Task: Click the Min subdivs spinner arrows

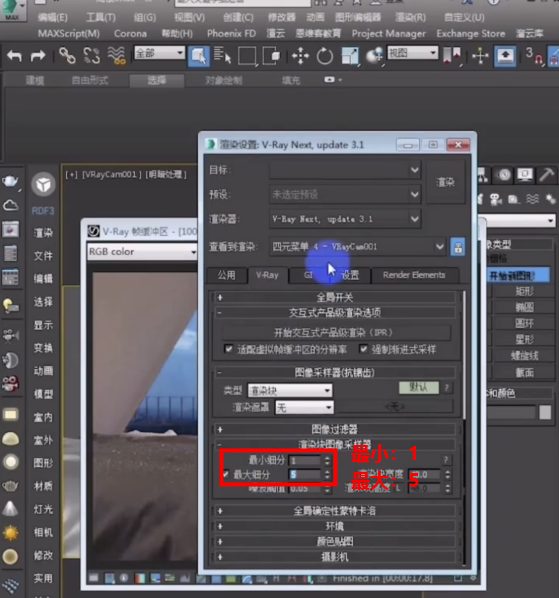Action: click(327, 461)
